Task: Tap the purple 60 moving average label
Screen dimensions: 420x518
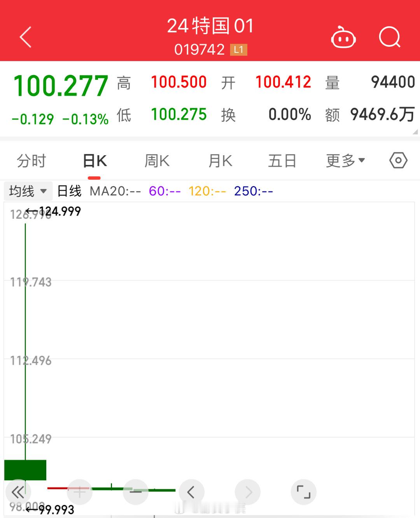Action: point(165,191)
